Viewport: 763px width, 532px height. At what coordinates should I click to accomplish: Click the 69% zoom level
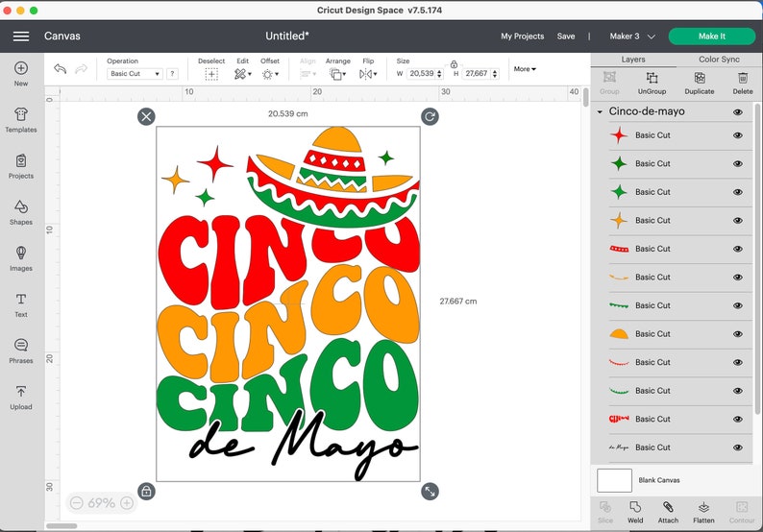coord(101,503)
